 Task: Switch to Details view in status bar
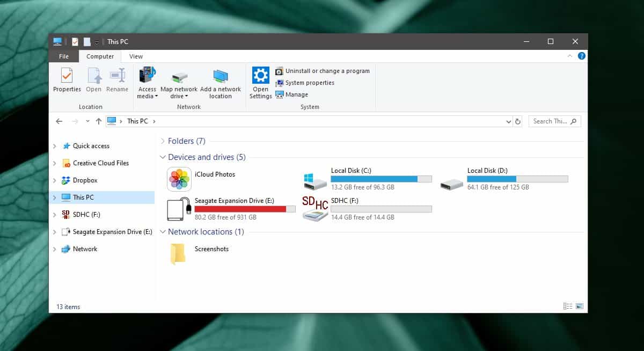tap(568, 306)
